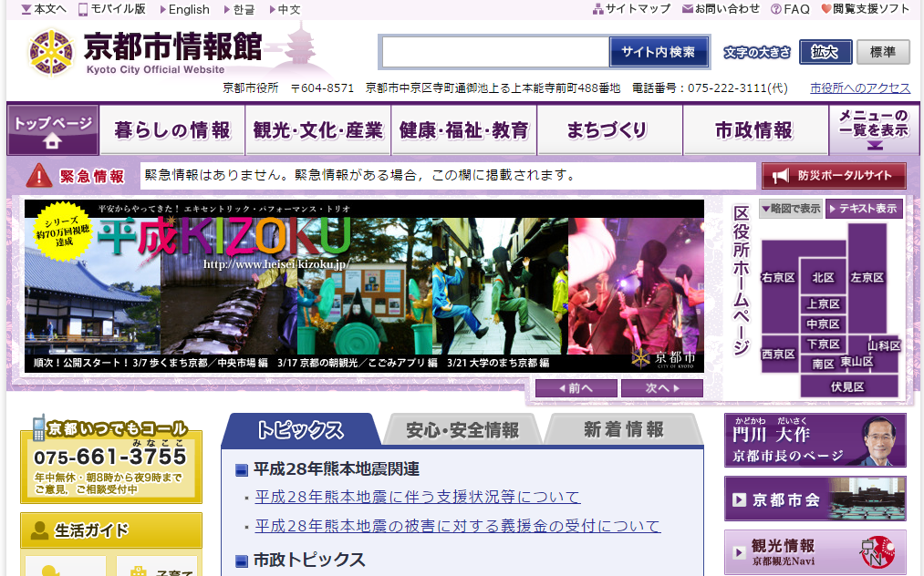The width and height of the screenshot is (924, 576).
Task: Open the モバイル版 link
Action: tap(118, 9)
